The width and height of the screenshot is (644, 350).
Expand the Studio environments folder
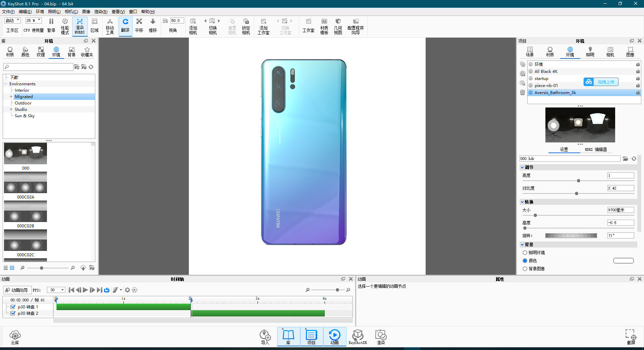coord(11,109)
